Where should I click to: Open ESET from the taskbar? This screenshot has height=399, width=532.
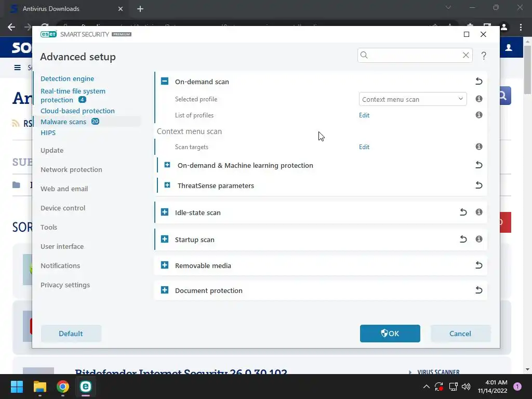(x=86, y=387)
